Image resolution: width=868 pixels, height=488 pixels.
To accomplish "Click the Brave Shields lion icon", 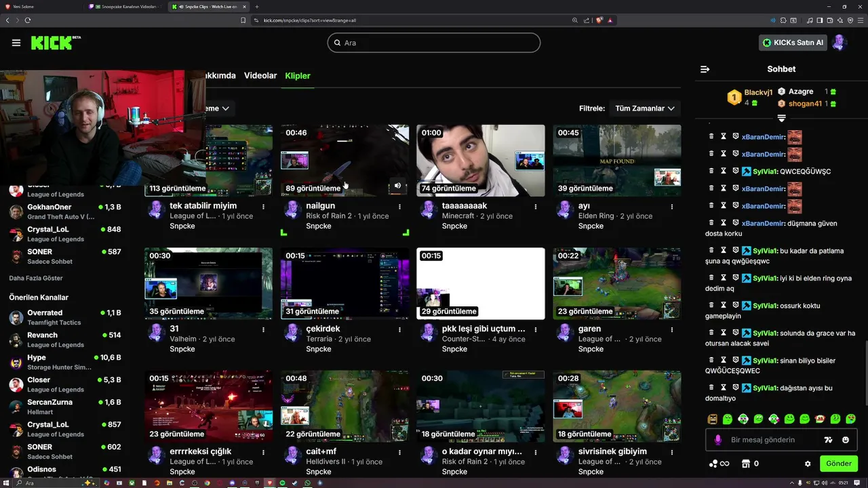I will (599, 20).
